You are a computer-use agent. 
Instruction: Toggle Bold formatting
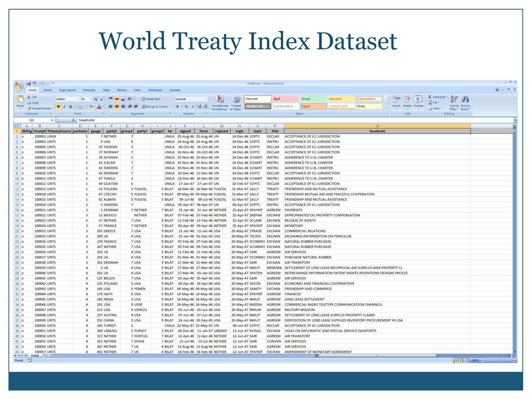click(59, 107)
